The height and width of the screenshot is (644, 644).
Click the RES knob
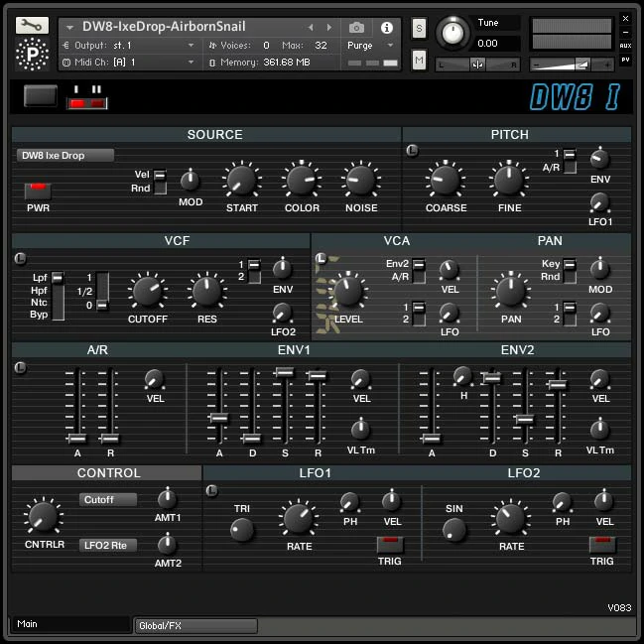(x=206, y=291)
